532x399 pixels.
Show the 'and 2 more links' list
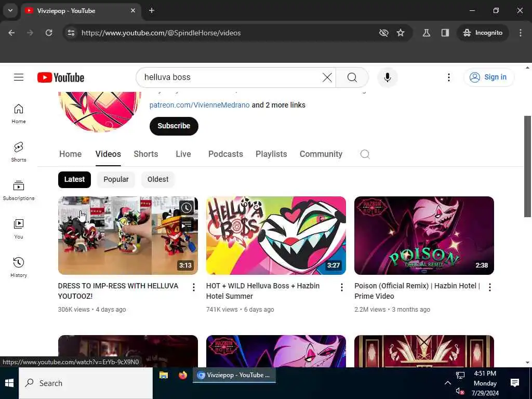pyautogui.click(x=278, y=105)
